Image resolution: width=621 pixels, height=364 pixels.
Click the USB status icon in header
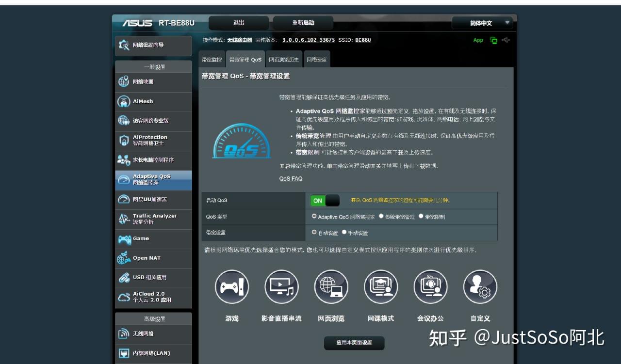(x=506, y=40)
